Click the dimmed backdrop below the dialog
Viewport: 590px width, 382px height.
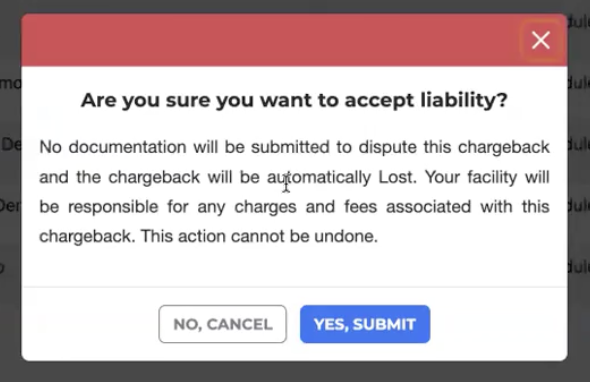295,372
